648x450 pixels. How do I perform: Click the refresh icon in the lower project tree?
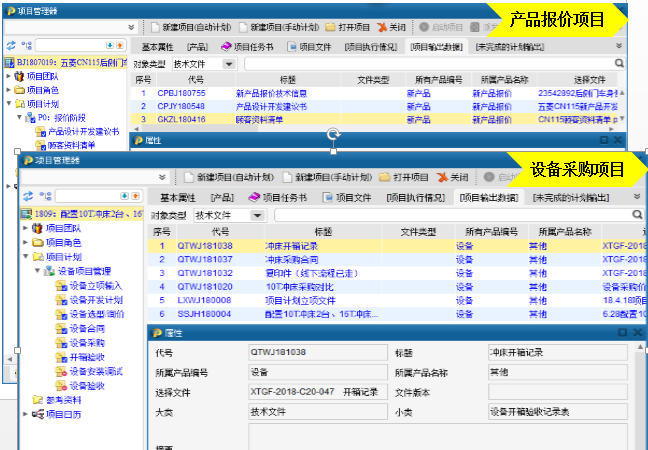coord(30,197)
